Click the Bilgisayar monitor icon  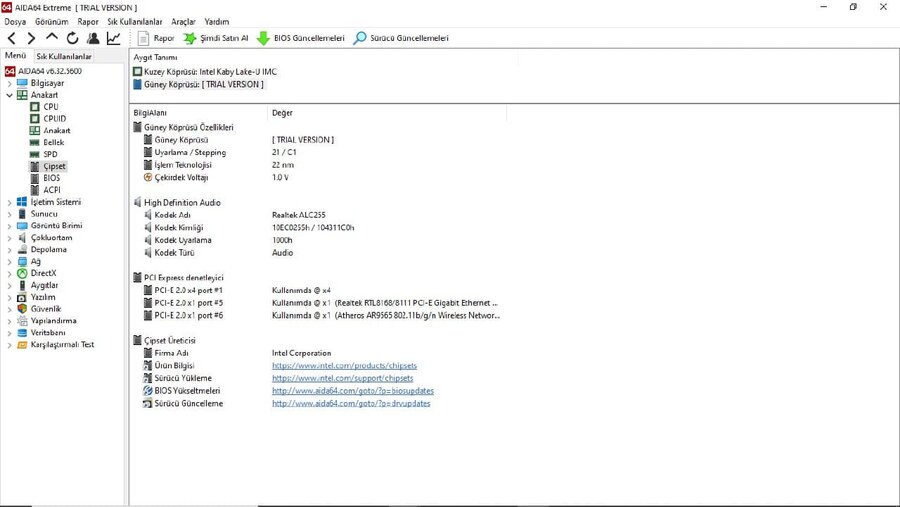pos(22,83)
